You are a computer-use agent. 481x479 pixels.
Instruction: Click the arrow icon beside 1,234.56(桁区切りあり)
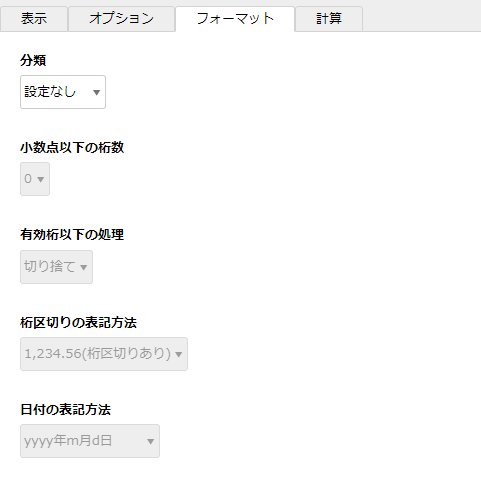pos(179,354)
